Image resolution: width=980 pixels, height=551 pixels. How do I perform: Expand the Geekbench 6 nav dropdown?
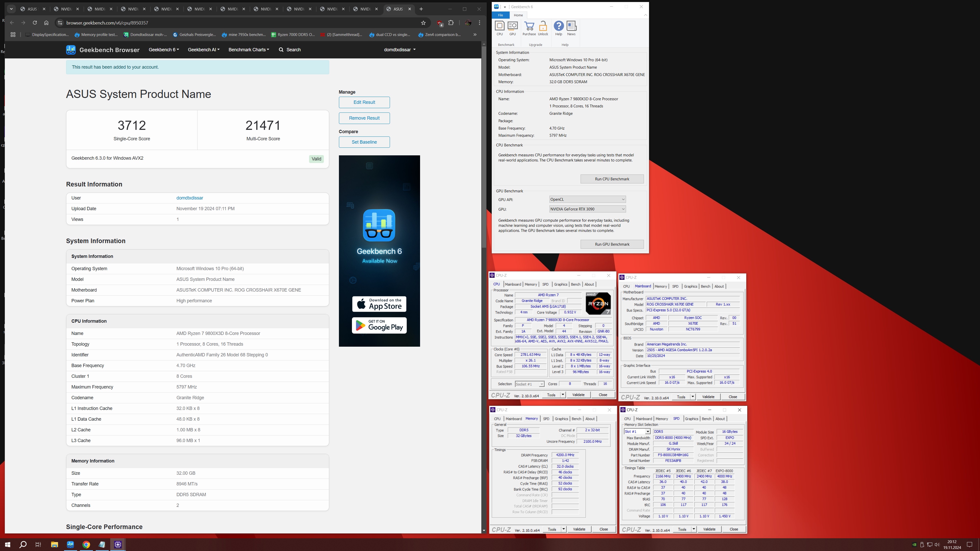coord(164,50)
